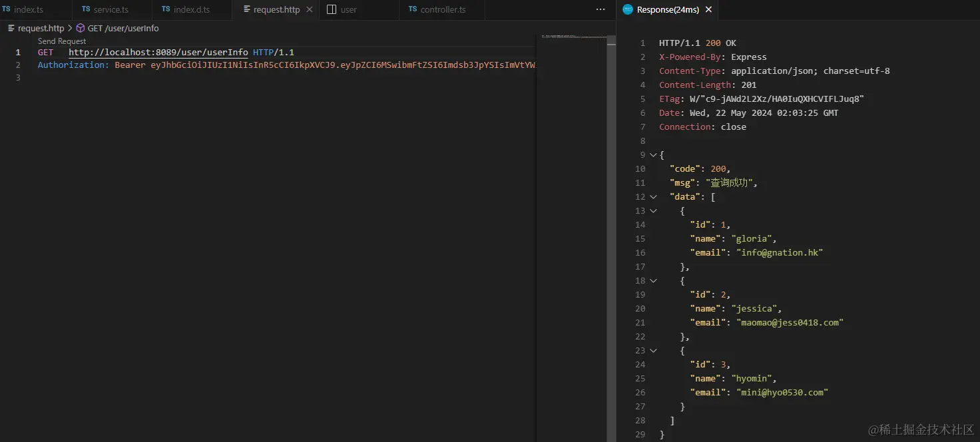Click the Send Request link
The image size is (980, 442).
(x=62, y=41)
